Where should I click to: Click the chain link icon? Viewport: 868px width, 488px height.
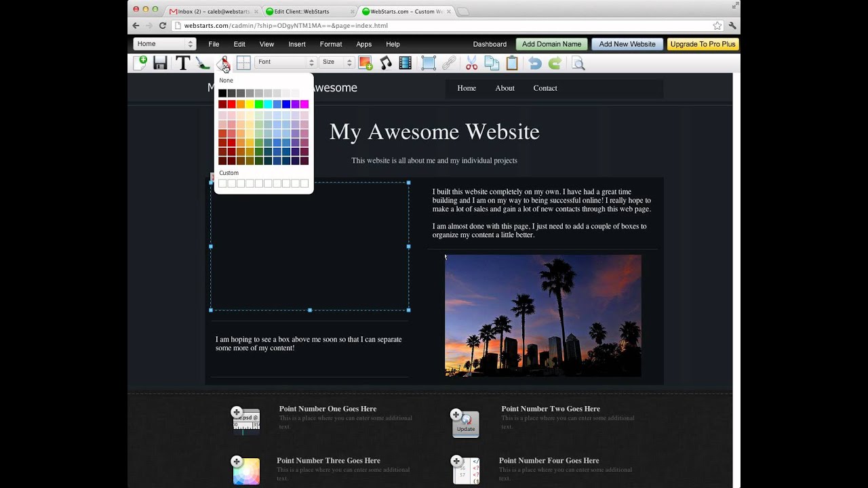(x=449, y=63)
